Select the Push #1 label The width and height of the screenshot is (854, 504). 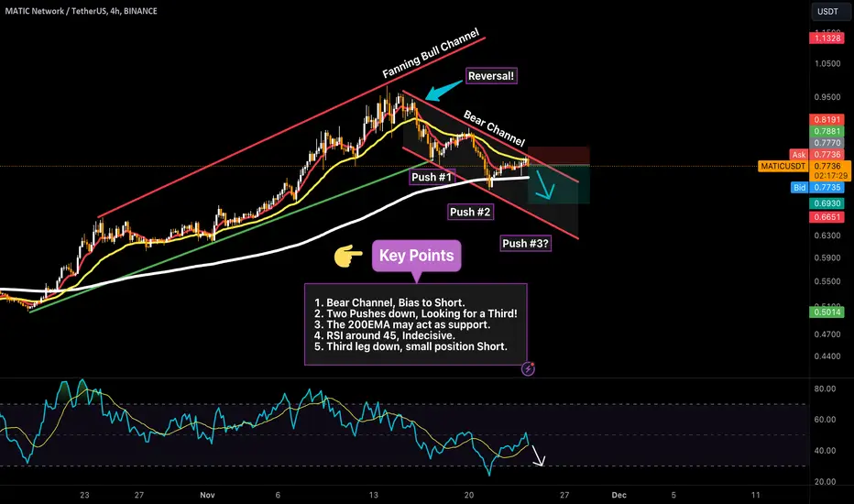(432, 177)
